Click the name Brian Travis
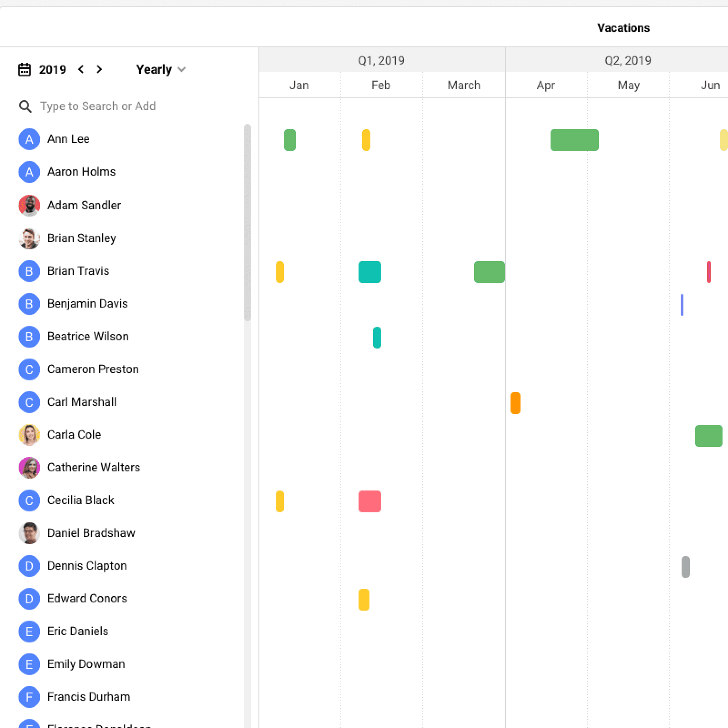Screen dimensions: 728x728 (x=78, y=271)
